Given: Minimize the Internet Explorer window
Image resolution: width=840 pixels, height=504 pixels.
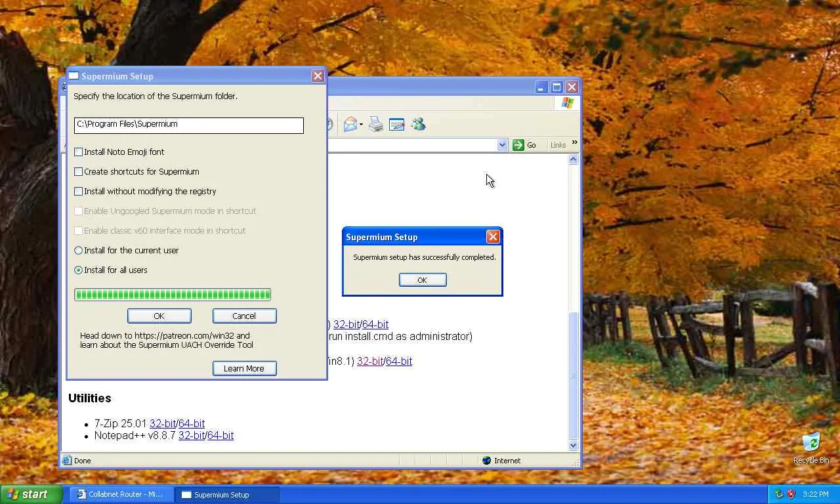Looking at the screenshot, I should point(541,87).
